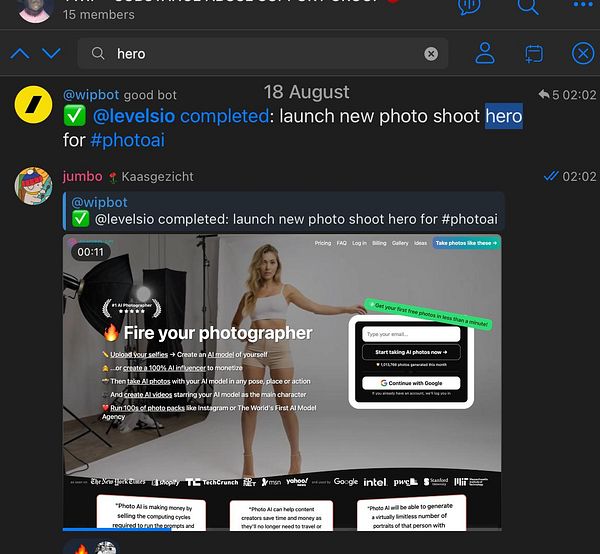Click the 'Continue with Google' button
This screenshot has width=600, height=554.
[411, 383]
